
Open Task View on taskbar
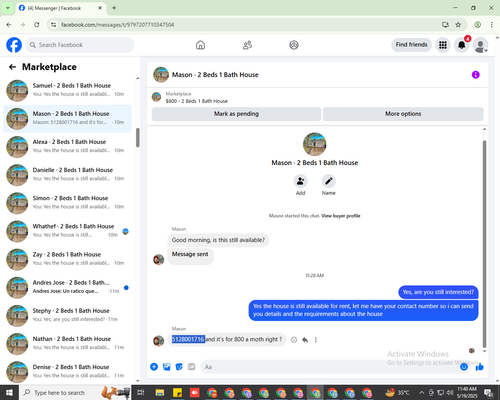coord(141,393)
